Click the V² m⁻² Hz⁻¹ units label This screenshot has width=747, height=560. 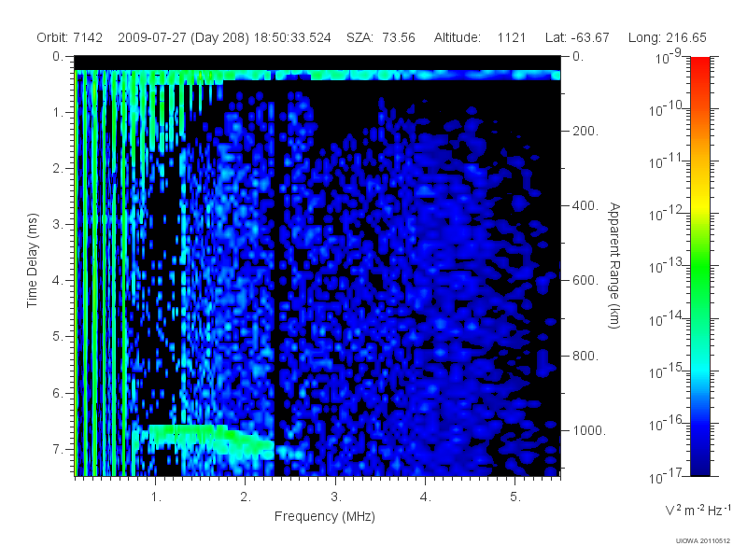tap(698, 510)
